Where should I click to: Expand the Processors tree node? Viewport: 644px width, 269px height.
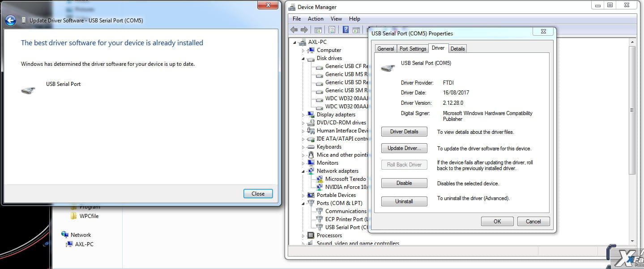(303, 235)
